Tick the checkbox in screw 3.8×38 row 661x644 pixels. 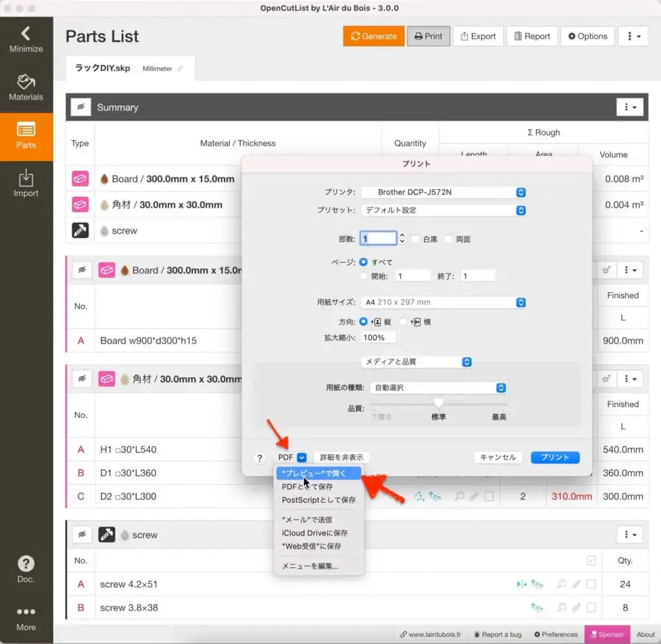click(x=591, y=607)
